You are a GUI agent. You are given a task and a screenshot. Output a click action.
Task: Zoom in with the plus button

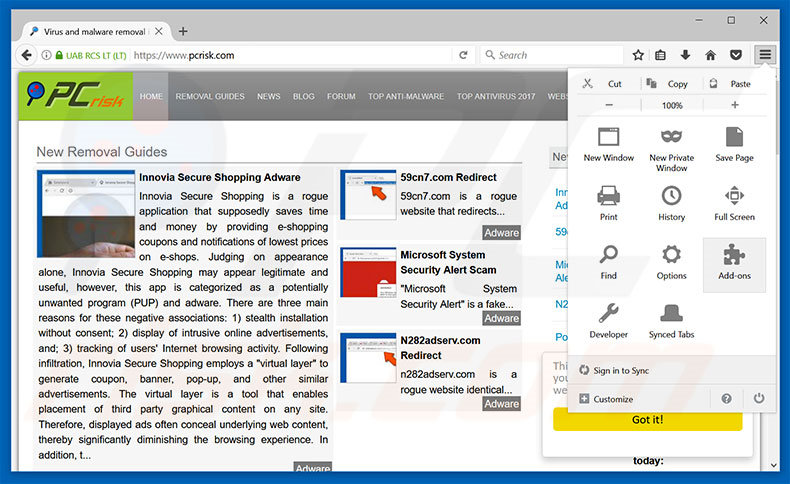735,105
